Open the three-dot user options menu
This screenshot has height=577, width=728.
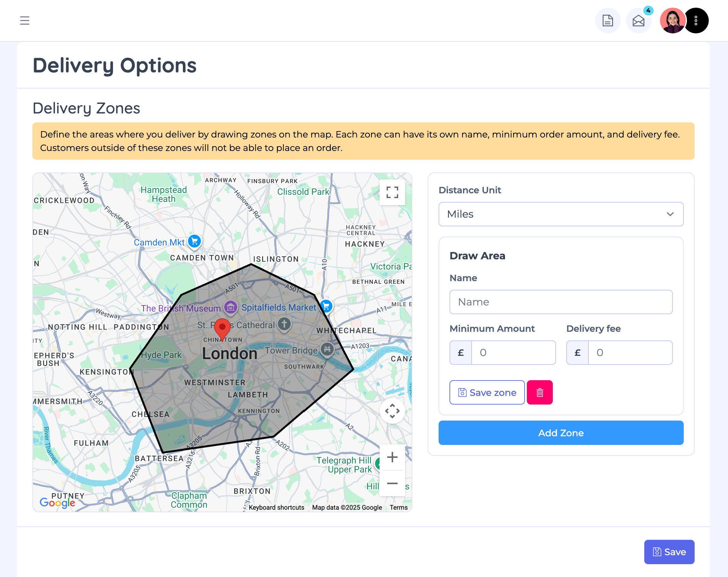pyautogui.click(x=696, y=21)
